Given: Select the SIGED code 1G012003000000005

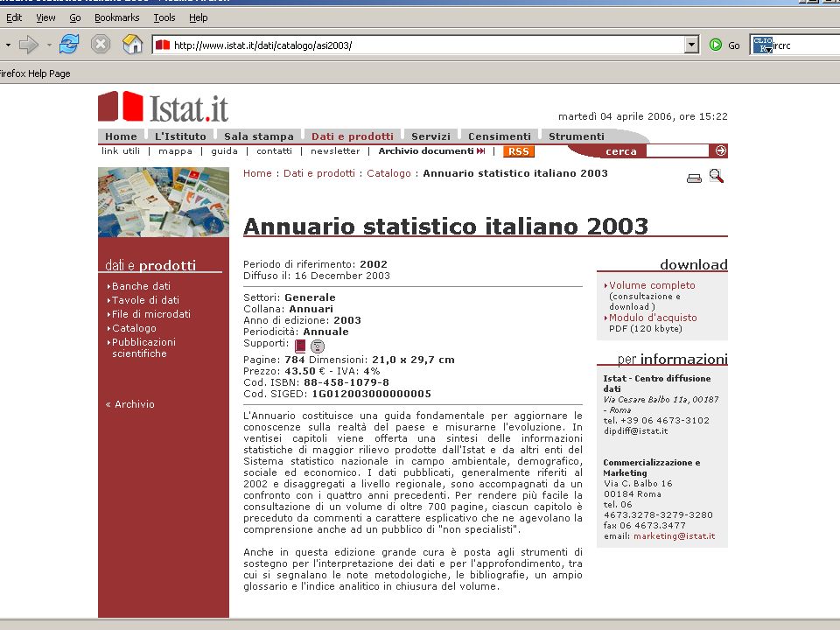Looking at the screenshot, I should pos(371,394).
